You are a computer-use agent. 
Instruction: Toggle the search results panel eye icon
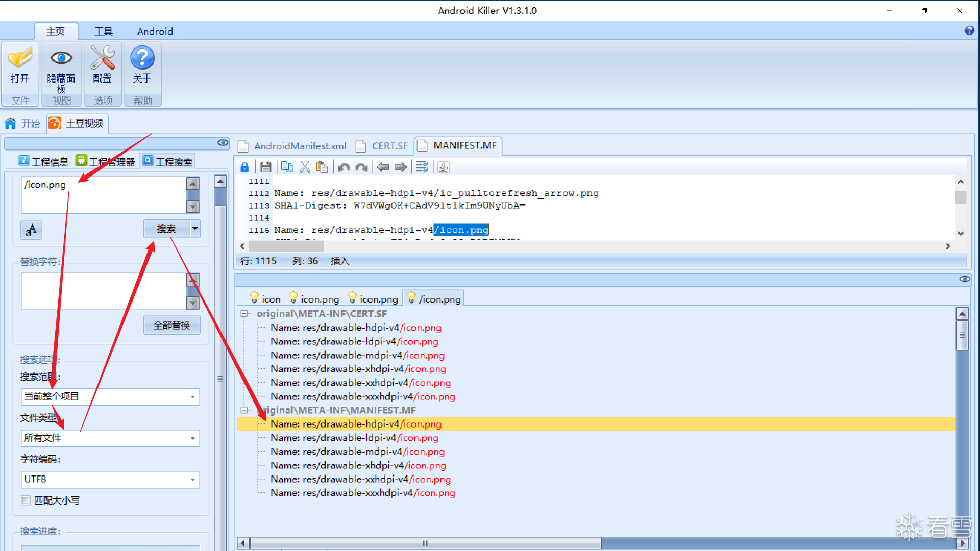point(964,279)
